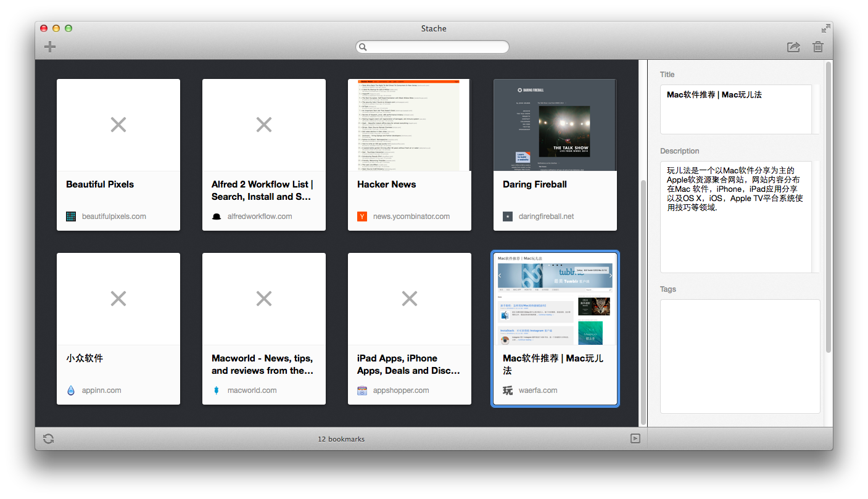Click the waerfa.com favicon
Screen dimensions: 868x499
tap(508, 390)
